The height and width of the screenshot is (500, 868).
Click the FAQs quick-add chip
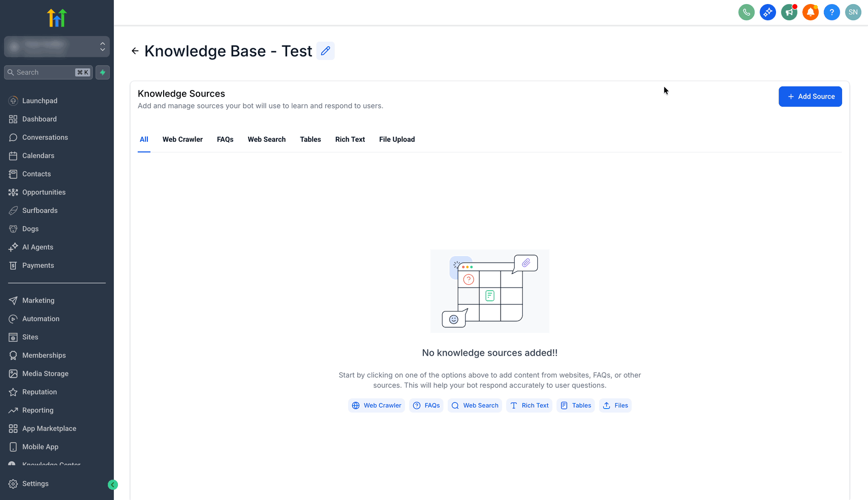click(426, 405)
